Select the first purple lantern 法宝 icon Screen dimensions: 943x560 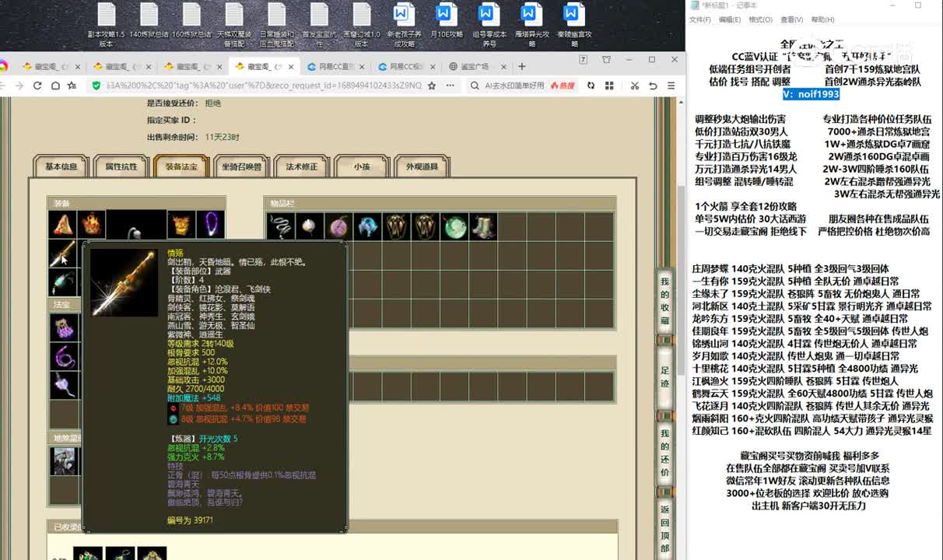(64, 327)
